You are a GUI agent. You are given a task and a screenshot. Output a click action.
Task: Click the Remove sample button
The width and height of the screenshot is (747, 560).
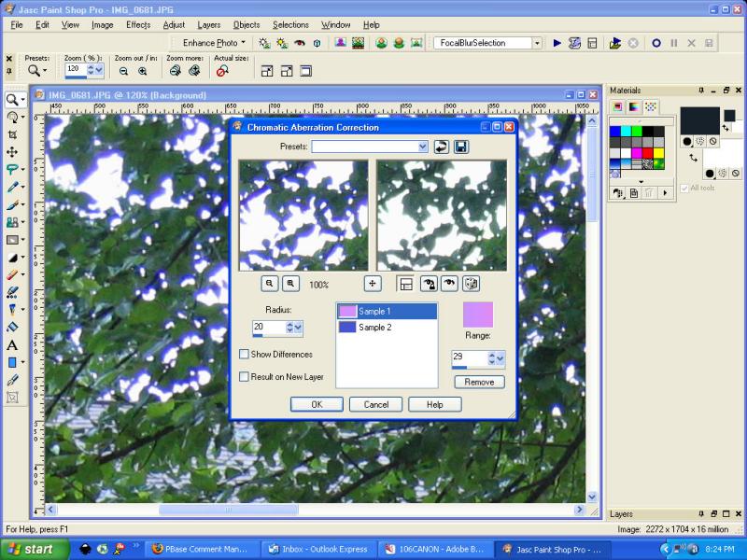pos(479,382)
